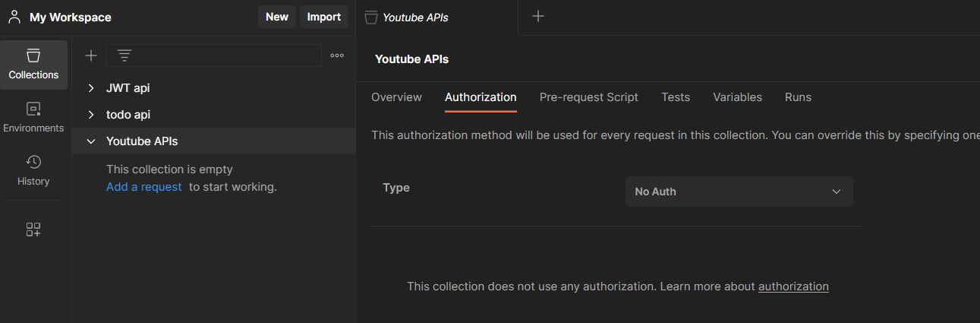
Task: Open the Environments sidebar panel
Action: [33, 118]
